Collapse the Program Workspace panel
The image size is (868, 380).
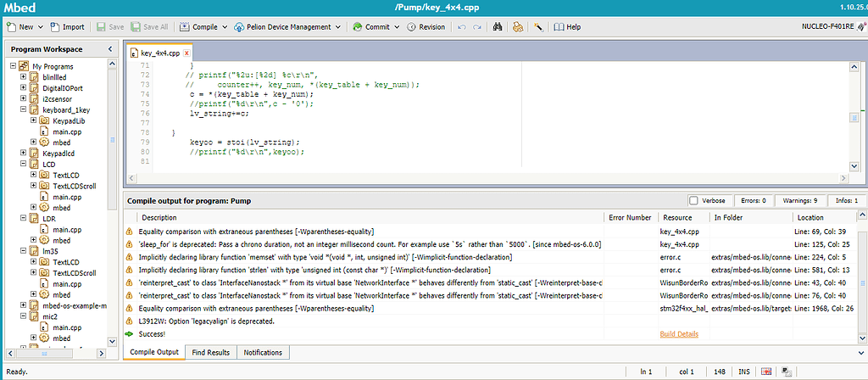click(110, 49)
